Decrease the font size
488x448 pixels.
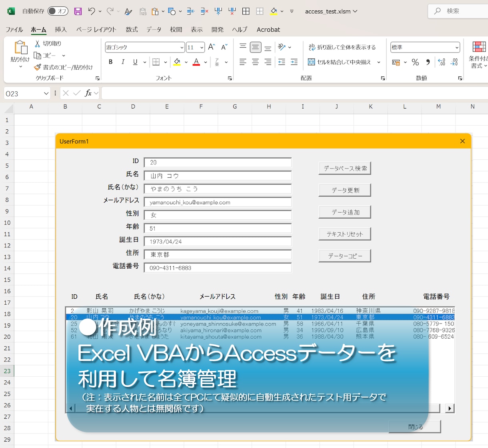pos(224,47)
